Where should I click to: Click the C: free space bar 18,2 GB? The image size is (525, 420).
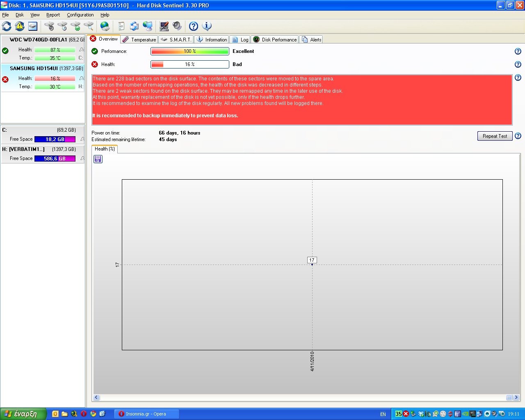[55, 139]
